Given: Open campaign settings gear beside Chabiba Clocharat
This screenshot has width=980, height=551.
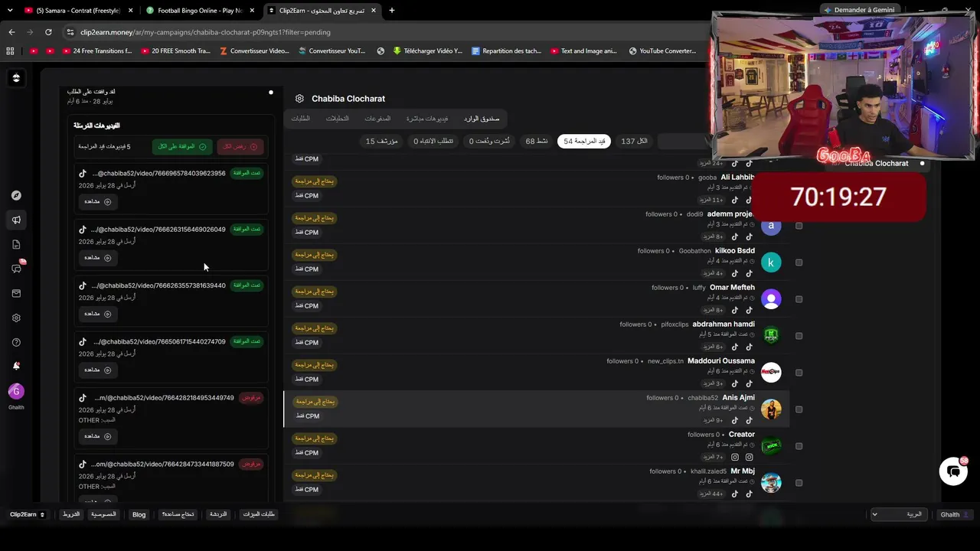Looking at the screenshot, I should click(x=299, y=99).
